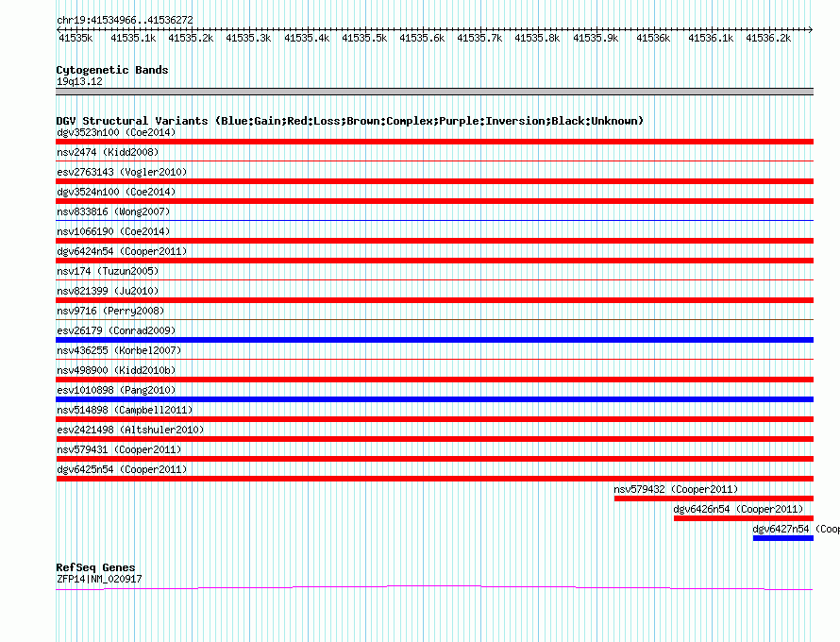Select nsv436255 (Korbel2007) label

119,350
